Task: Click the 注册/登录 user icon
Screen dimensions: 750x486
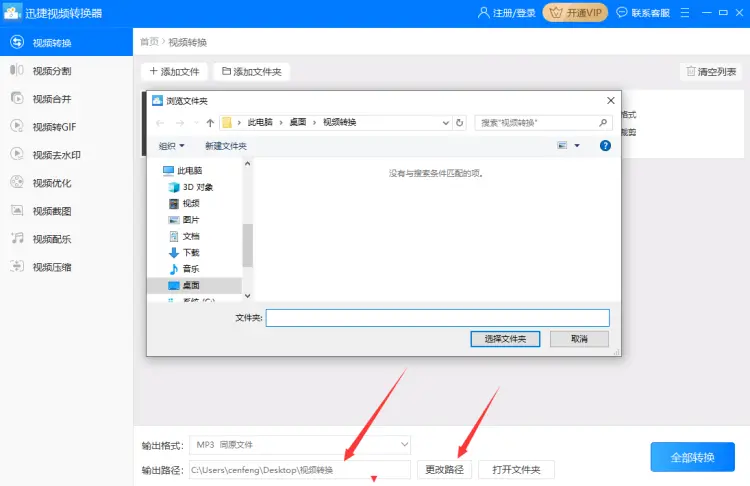Action: coord(484,12)
